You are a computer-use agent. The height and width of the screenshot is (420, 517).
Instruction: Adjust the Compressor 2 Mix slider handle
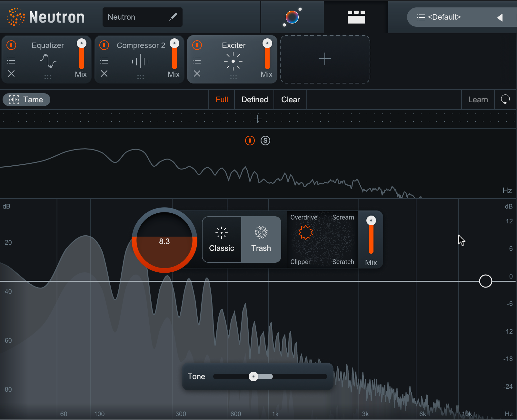click(174, 44)
